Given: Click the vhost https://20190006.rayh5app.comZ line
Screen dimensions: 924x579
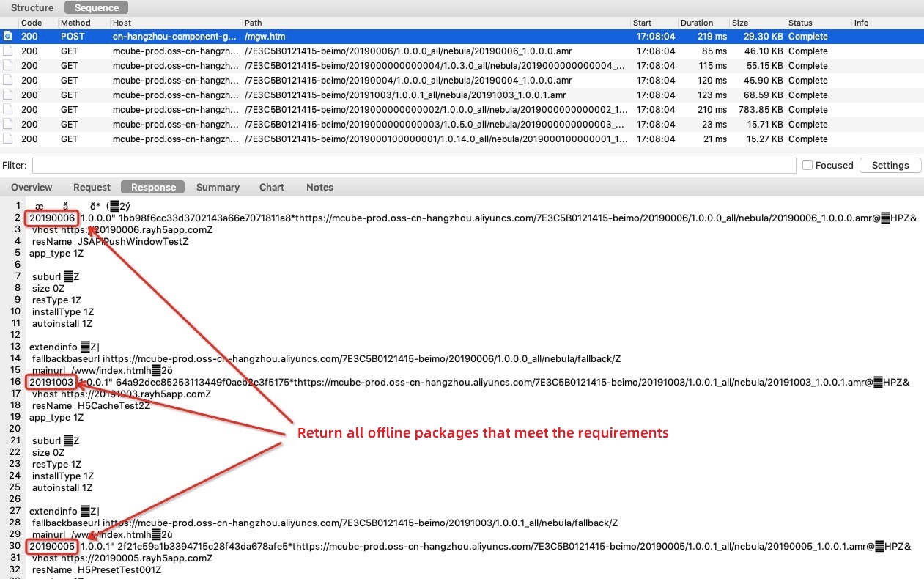Looking at the screenshot, I should click(122, 229).
